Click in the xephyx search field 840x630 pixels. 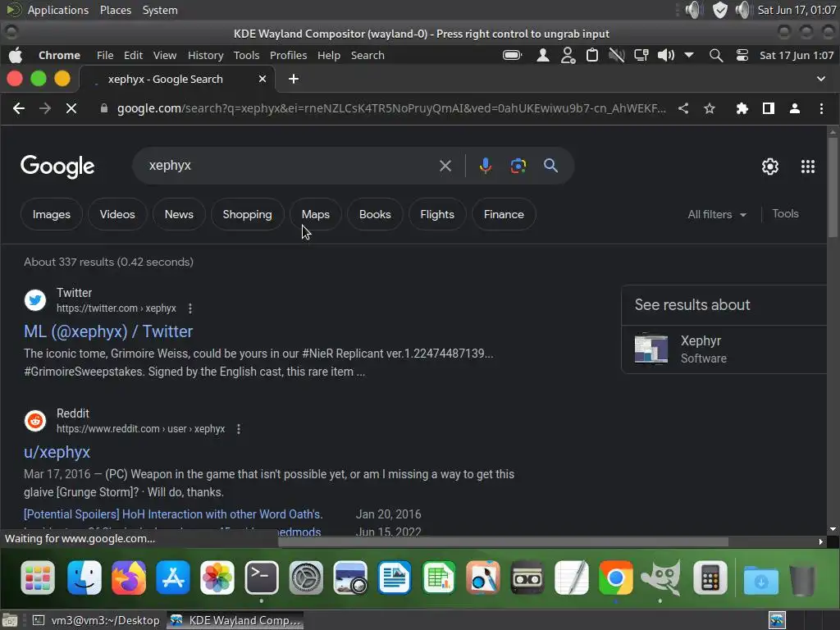click(290, 166)
